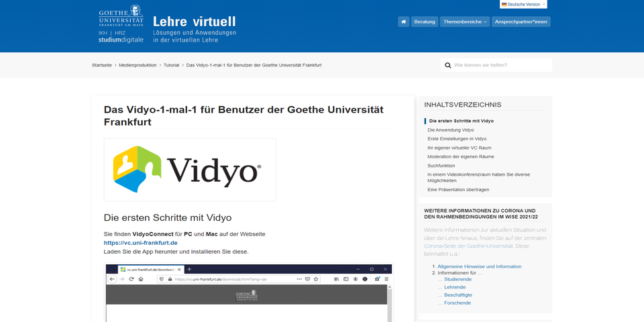Jump to 'Erste Einstellungen in Vidyo'
The image size is (644, 322).
(457, 139)
